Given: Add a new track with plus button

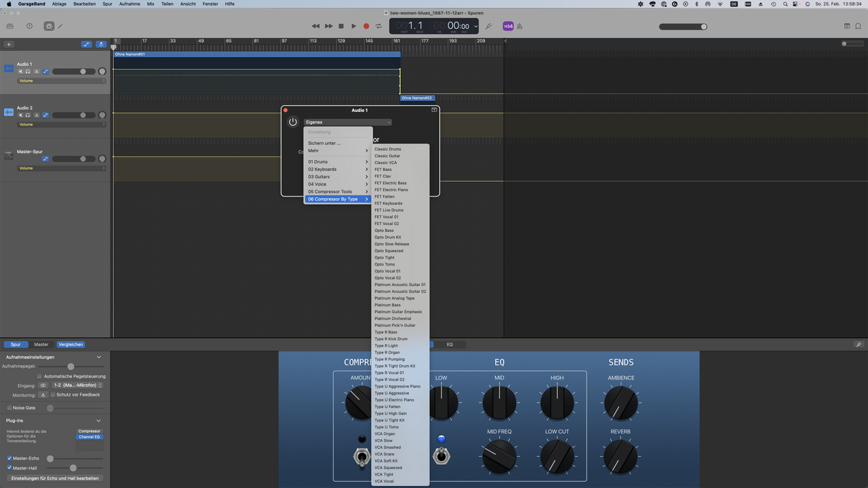Looking at the screenshot, I should 9,44.
